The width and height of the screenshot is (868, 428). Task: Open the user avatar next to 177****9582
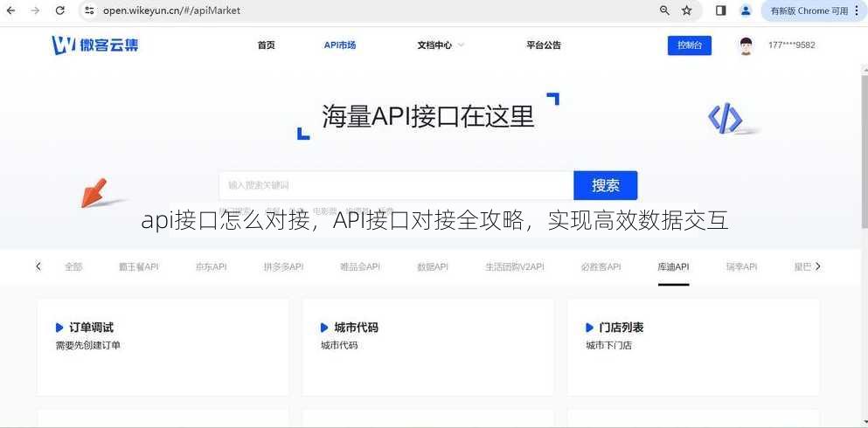point(746,45)
